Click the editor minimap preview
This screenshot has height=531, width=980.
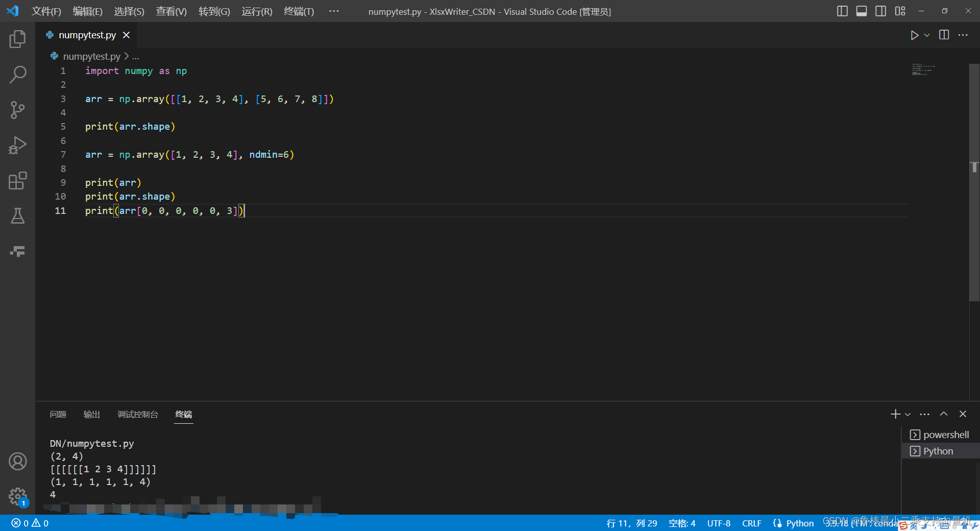tap(924, 69)
